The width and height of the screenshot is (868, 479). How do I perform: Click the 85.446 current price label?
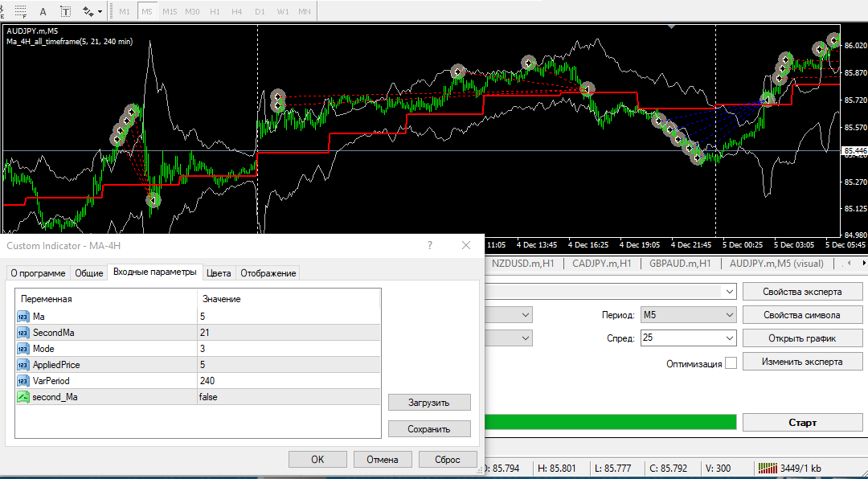tap(854, 150)
